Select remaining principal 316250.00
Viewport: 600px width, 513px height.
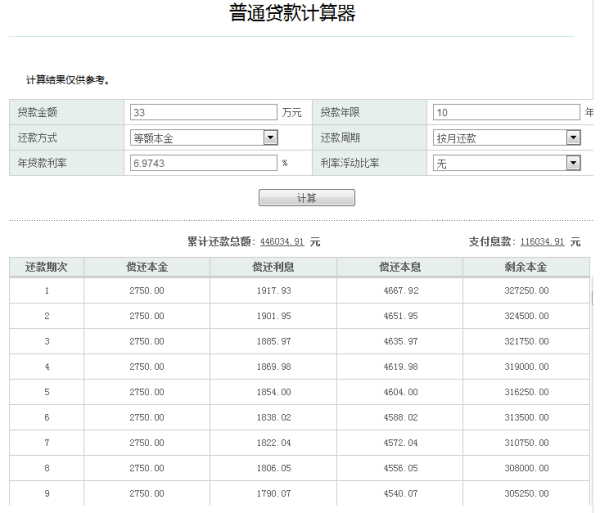(x=527, y=392)
